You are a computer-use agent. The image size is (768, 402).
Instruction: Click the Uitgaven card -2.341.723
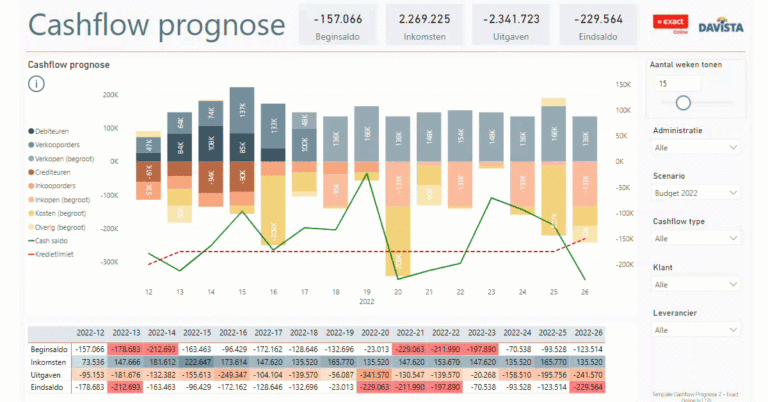pos(511,25)
